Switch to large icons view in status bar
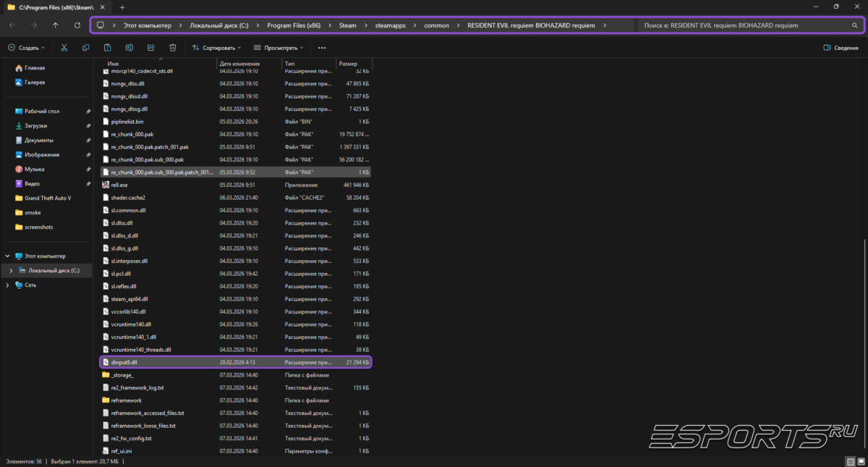Viewport: 868px width, 467px height. pyautogui.click(x=860, y=461)
